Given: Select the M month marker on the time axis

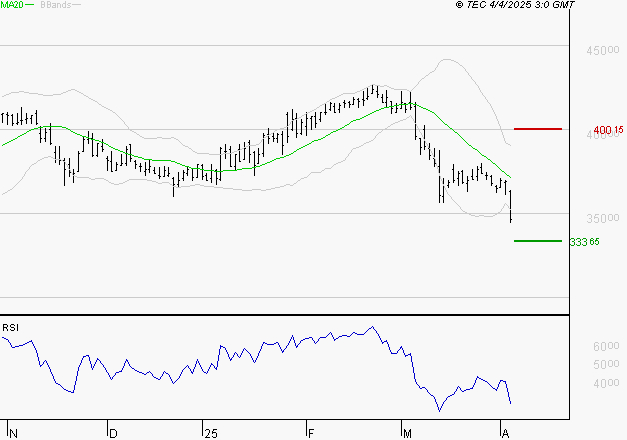Looking at the screenshot, I should (x=406, y=433).
